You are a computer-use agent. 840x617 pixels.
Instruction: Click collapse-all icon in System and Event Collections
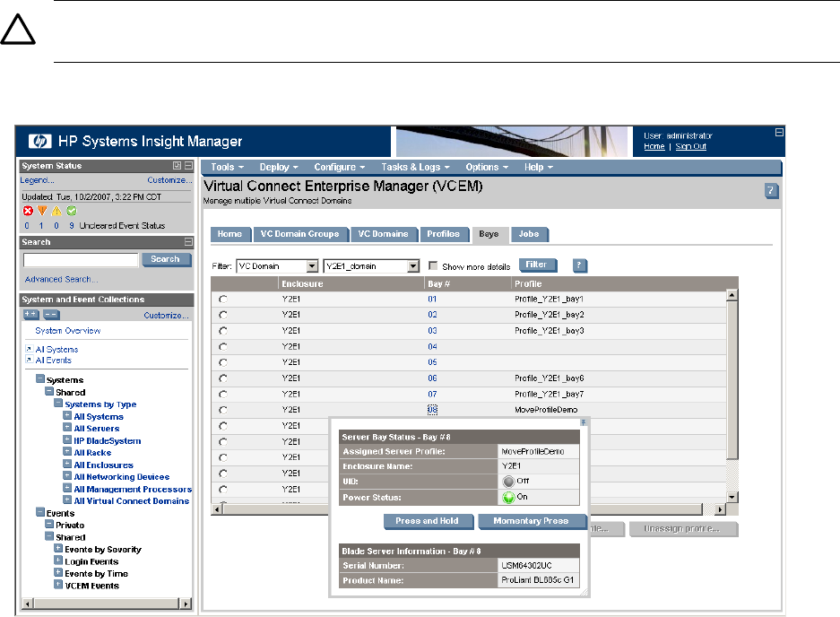tap(51, 315)
